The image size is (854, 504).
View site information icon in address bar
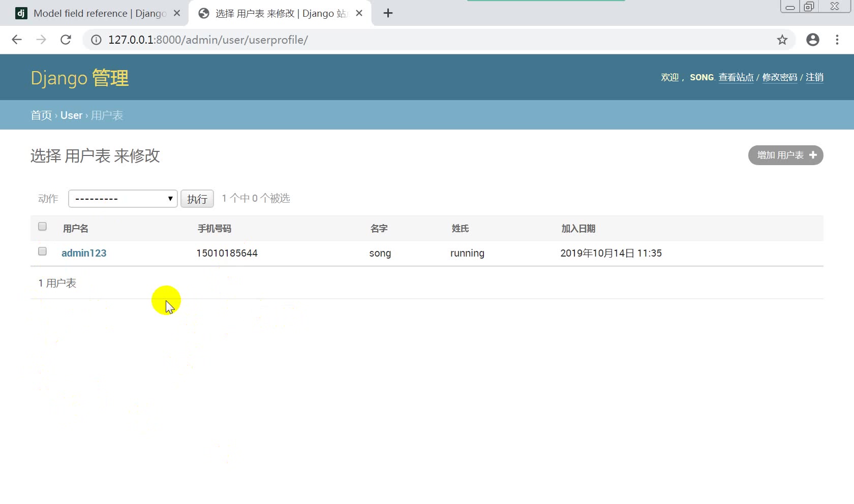click(x=96, y=40)
